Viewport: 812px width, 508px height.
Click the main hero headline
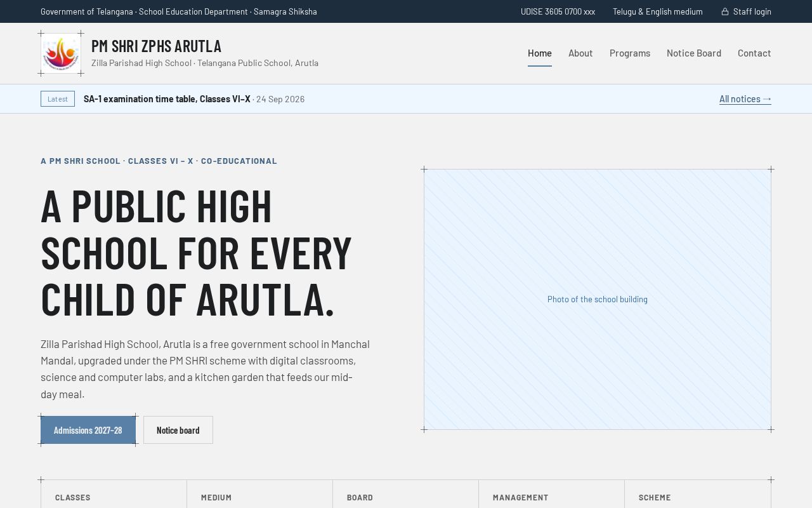pos(197,252)
